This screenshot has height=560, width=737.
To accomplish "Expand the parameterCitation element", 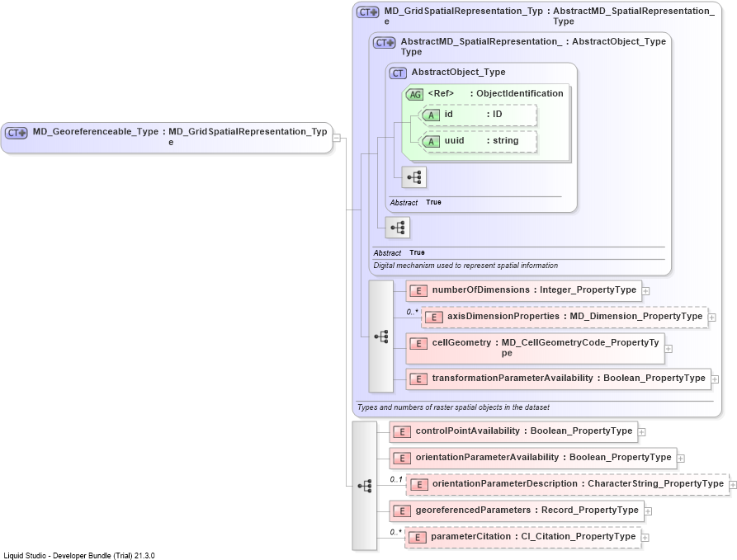I will [x=645, y=538].
